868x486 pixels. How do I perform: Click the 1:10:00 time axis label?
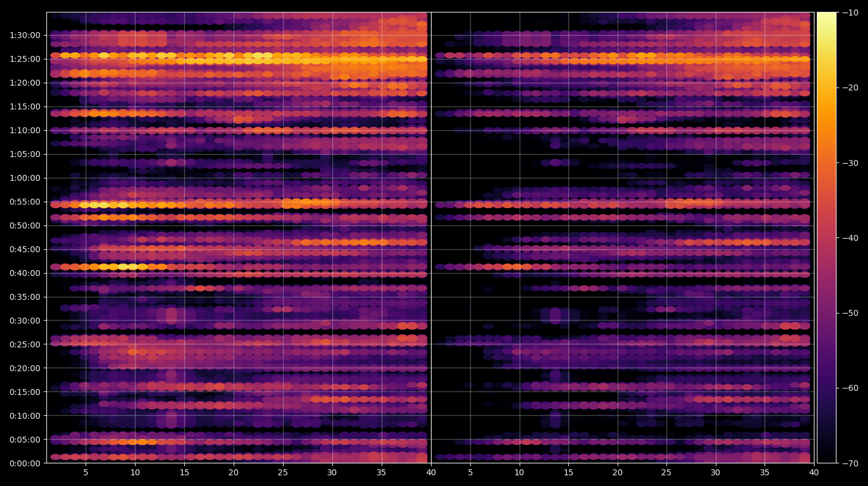pos(25,130)
